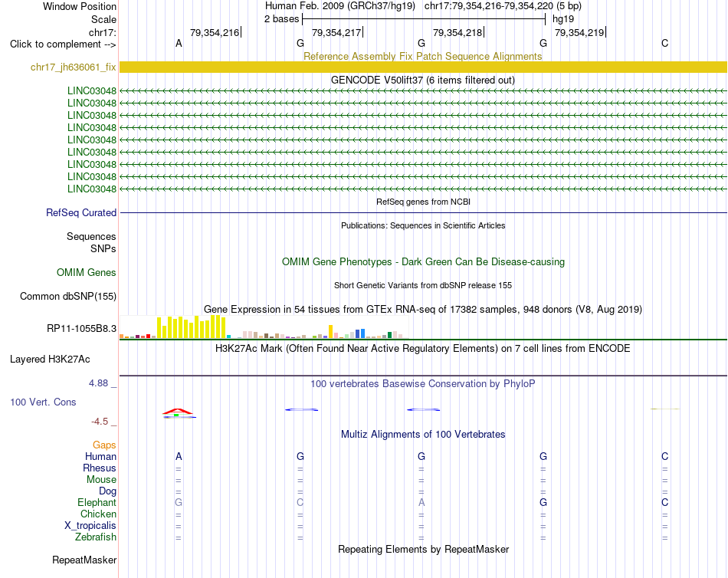Click the Sequences label of Publications track
The image size is (728, 578).
pos(91,237)
